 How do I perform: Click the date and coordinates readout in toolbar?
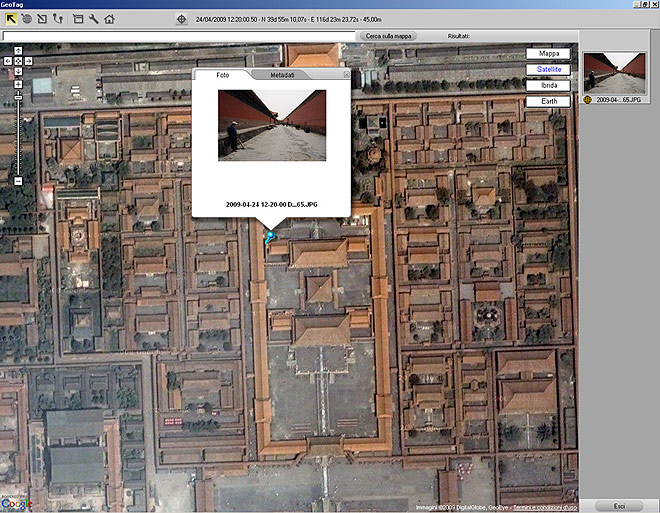[289, 19]
